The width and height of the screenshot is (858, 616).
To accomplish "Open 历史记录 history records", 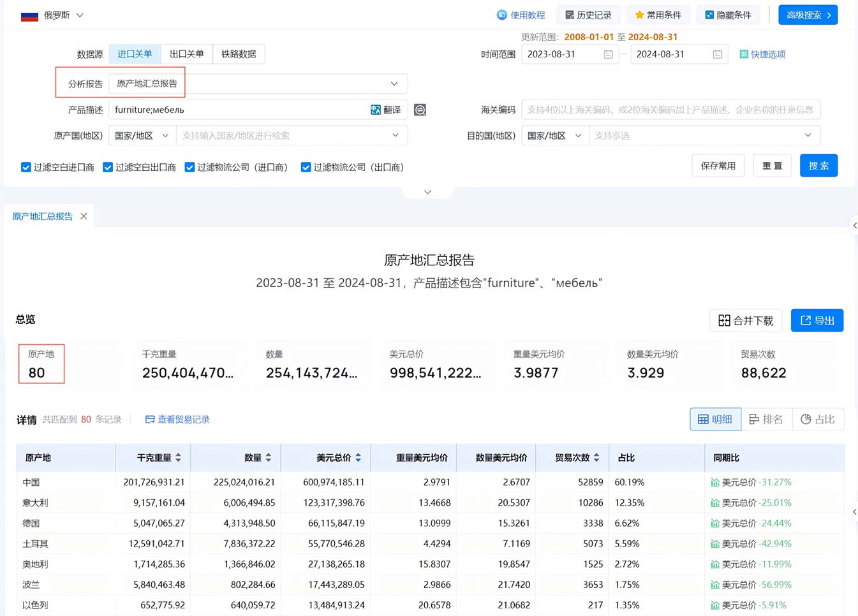I will [588, 15].
